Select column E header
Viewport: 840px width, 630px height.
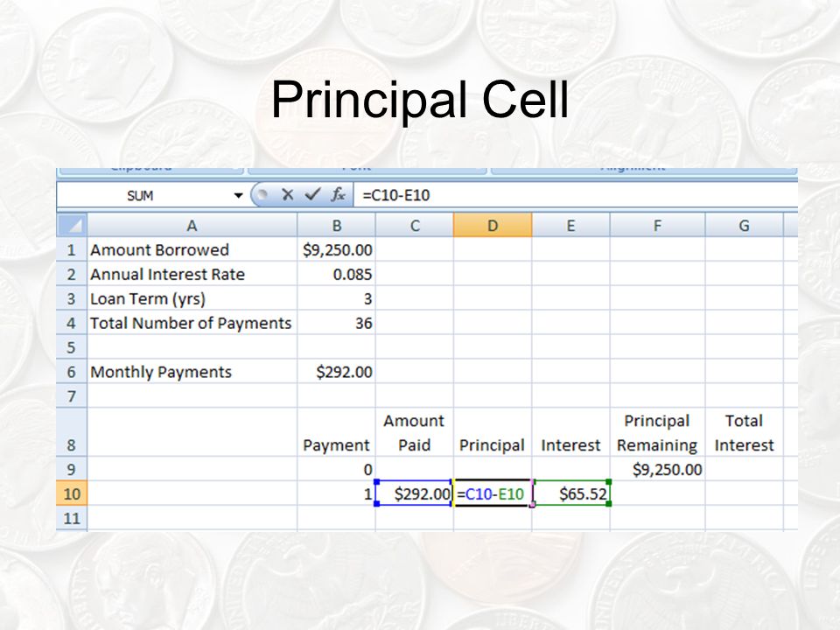pyautogui.click(x=571, y=226)
